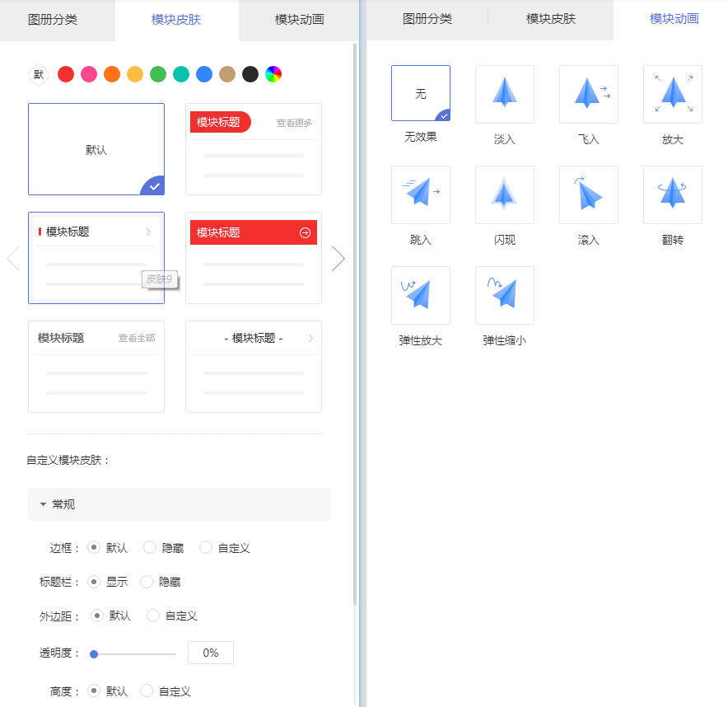The width and height of the screenshot is (728, 707).
Task: Select the skin with full red title bar
Action: tap(254, 258)
